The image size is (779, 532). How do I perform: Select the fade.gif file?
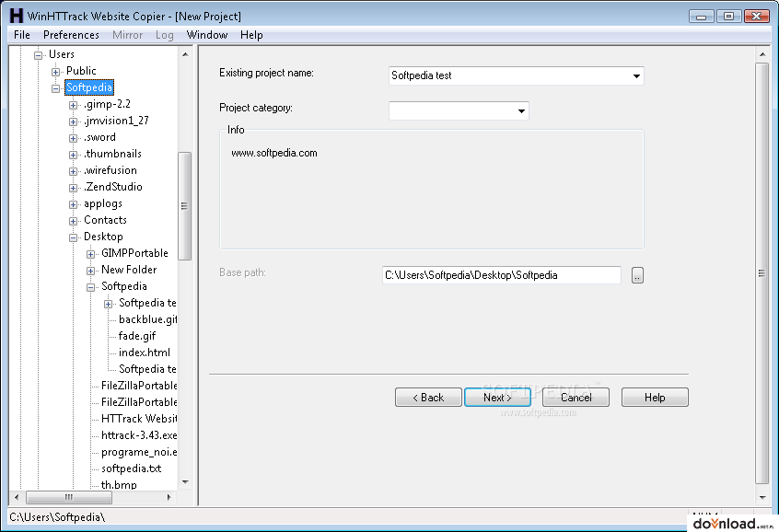[x=137, y=336]
